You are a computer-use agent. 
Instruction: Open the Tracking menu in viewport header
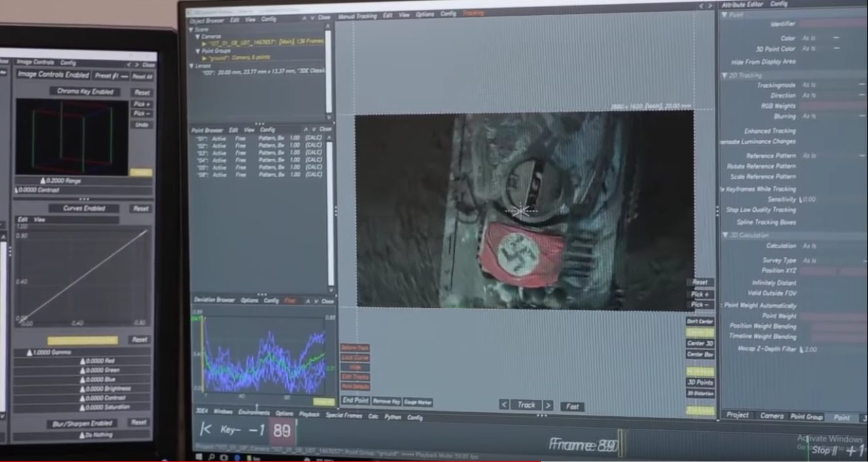click(x=473, y=13)
